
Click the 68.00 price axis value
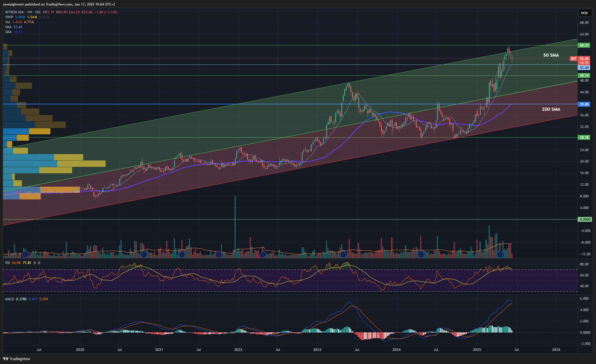pos(584,23)
